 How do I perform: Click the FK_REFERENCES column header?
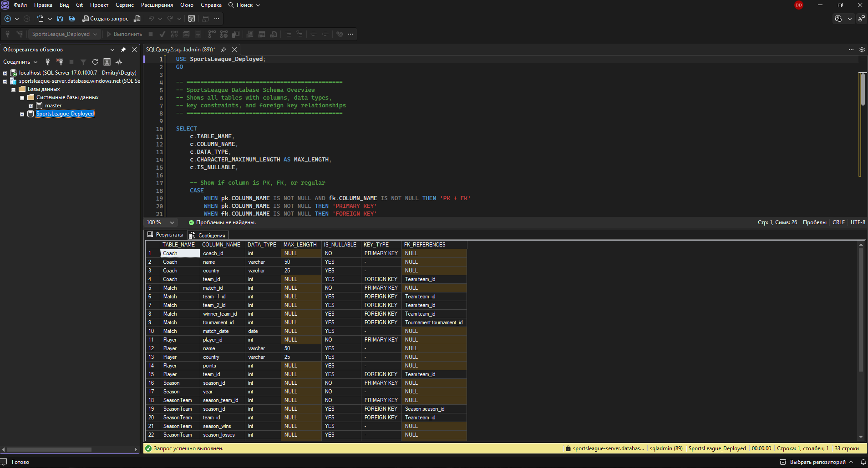click(x=434, y=245)
